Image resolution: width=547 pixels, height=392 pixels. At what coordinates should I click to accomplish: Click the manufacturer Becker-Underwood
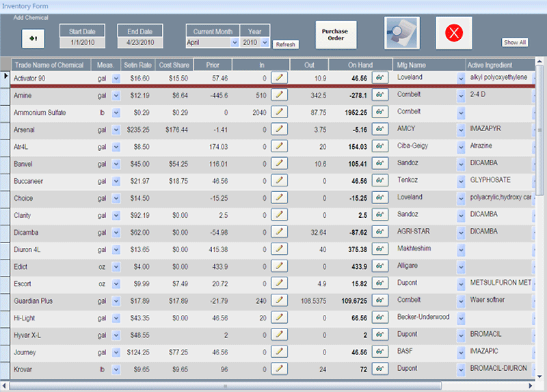pos(423,317)
